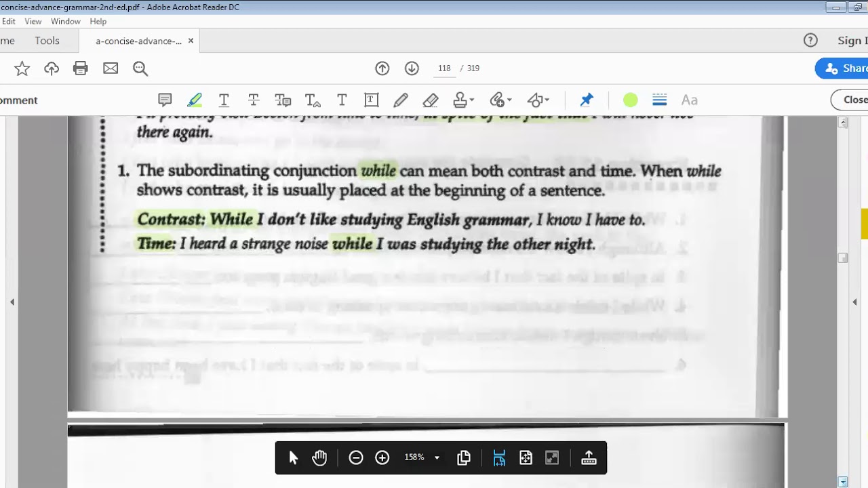Expand the left navigation pane
This screenshot has height=488, width=868.
point(12,302)
